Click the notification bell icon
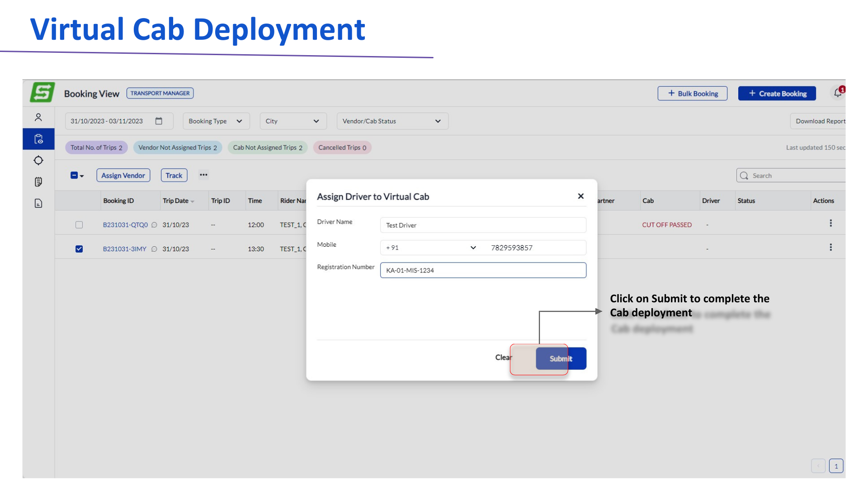The width and height of the screenshot is (868, 488). pyautogui.click(x=838, y=93)
